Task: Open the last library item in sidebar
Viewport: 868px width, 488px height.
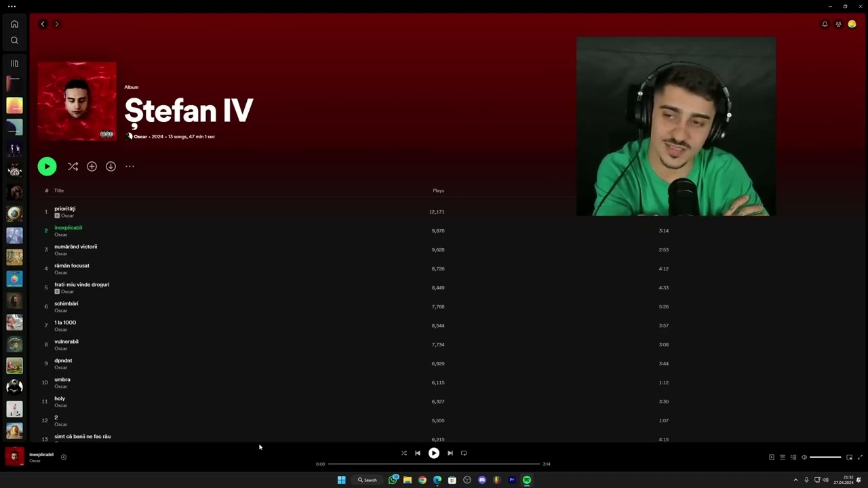Action: coord(14,430)
